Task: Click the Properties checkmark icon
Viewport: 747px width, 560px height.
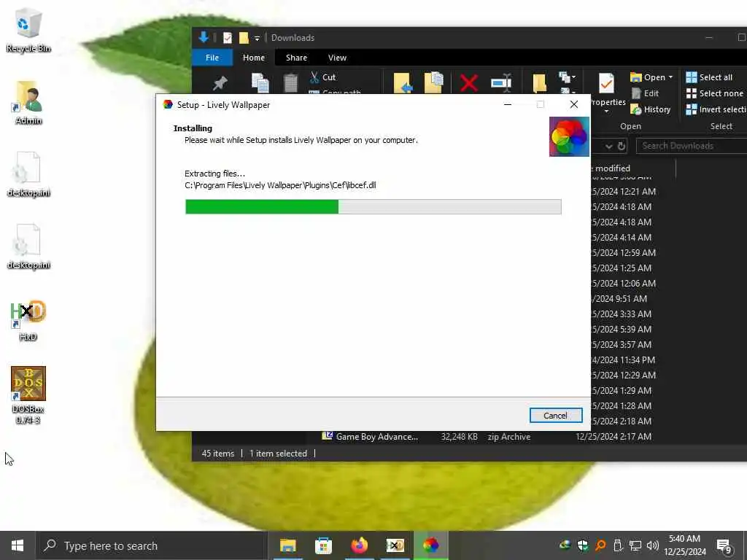Action: (606, 84)
